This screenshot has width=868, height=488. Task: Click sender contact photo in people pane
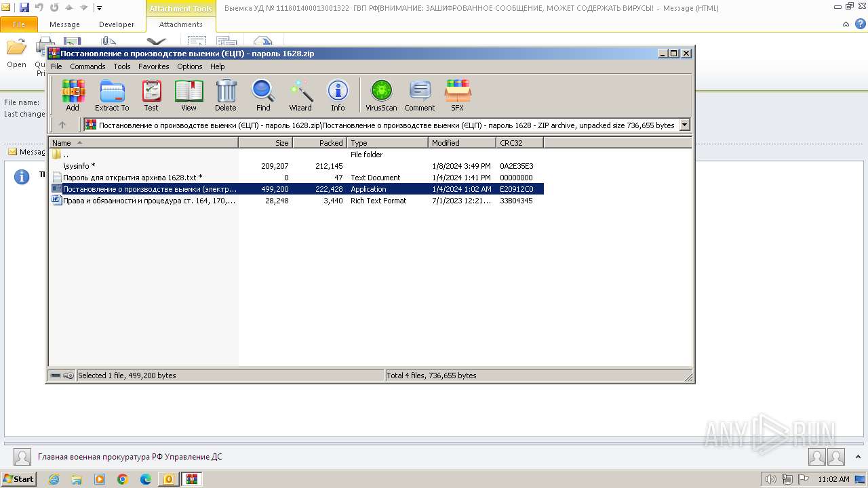[22, 457]
